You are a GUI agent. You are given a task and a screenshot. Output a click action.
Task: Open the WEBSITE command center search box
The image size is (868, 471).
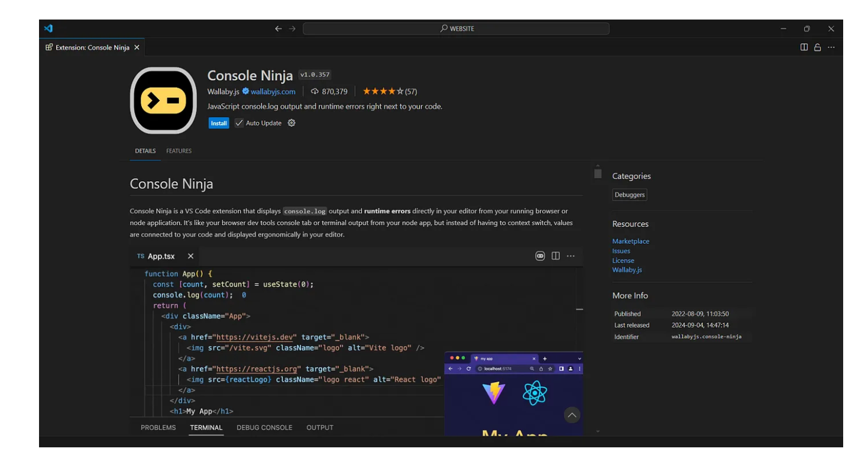pos(456,28)
